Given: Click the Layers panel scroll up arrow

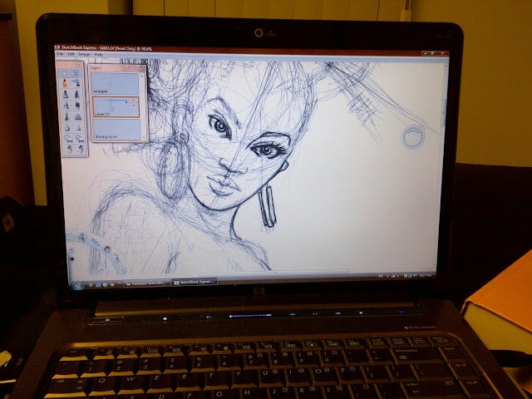Looking at the screenshot, I should coord(142,75).
